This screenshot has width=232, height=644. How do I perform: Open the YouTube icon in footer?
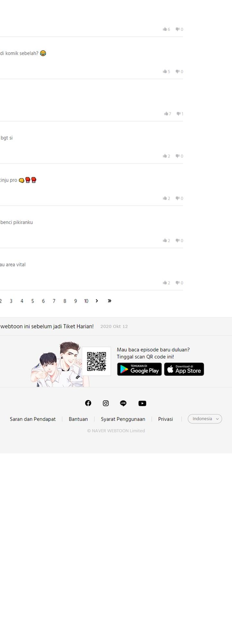pyautogui.click(x=142, y=403)
